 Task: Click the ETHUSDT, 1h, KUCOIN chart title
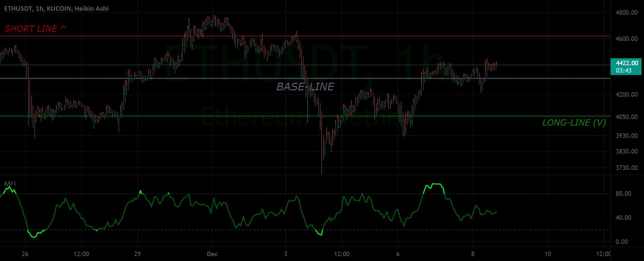click(56, 8)
